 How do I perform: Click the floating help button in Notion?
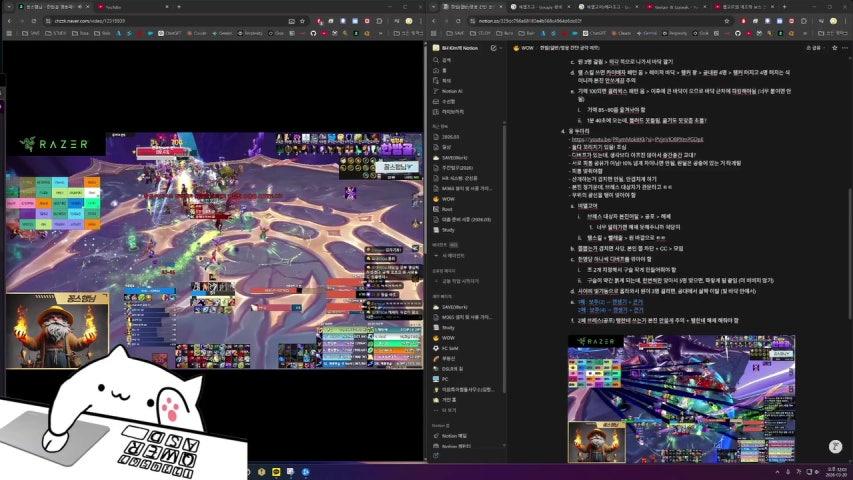(x=836, y=447)
